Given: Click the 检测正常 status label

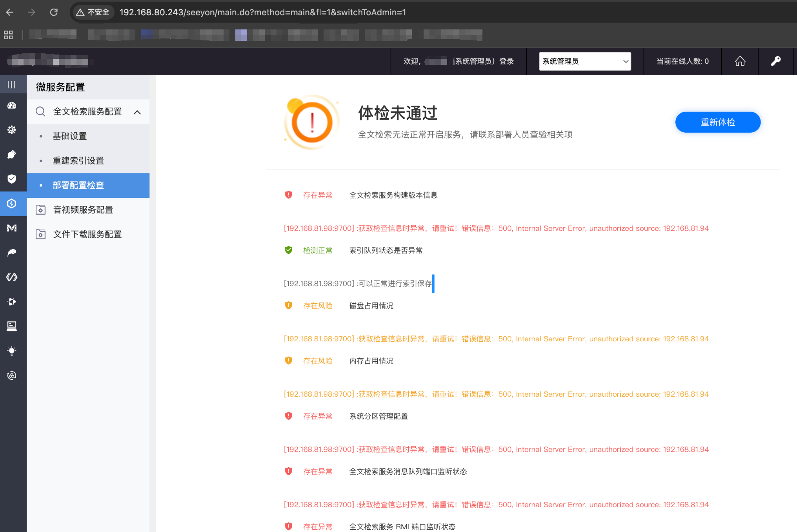Looking at the screenshot, I should click(318, 250).
